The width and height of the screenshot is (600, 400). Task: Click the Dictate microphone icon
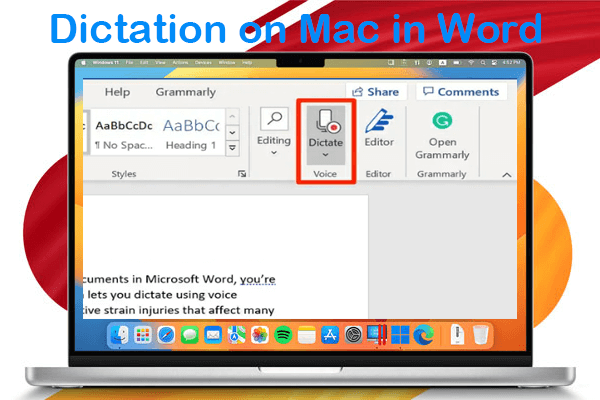[x=328, y=121]
